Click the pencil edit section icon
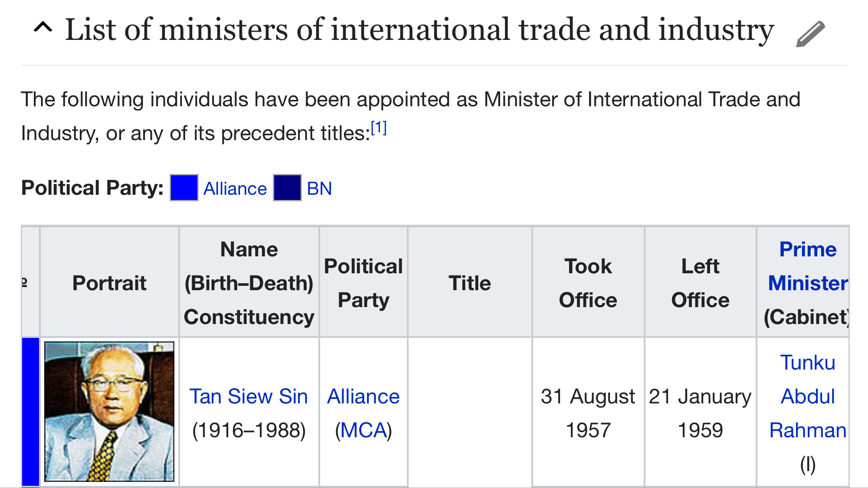Image resolution: width=868 pixels, height=488 pixels. click(x=810, y=33)
